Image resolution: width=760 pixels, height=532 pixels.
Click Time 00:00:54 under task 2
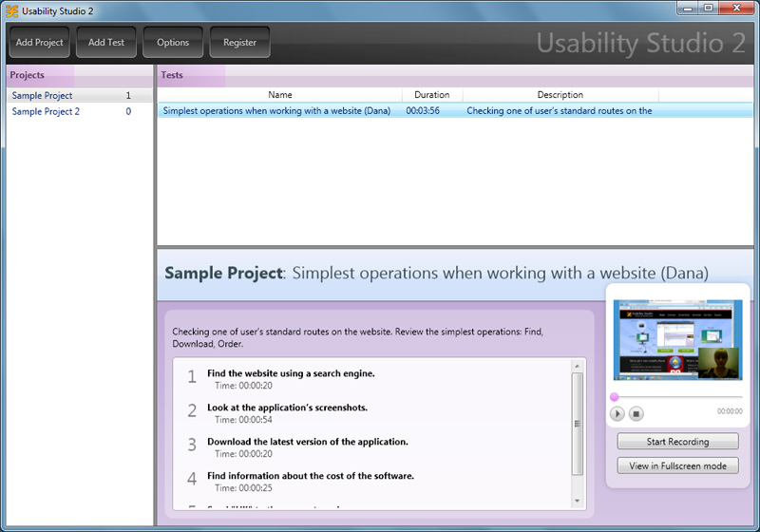click(x=243, y=420)
